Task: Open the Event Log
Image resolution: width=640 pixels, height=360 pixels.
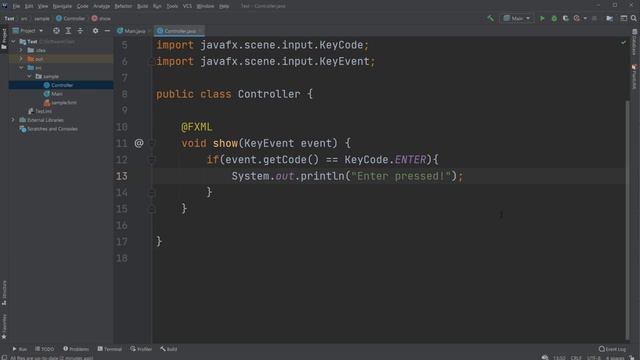Action: coord(612,349)
